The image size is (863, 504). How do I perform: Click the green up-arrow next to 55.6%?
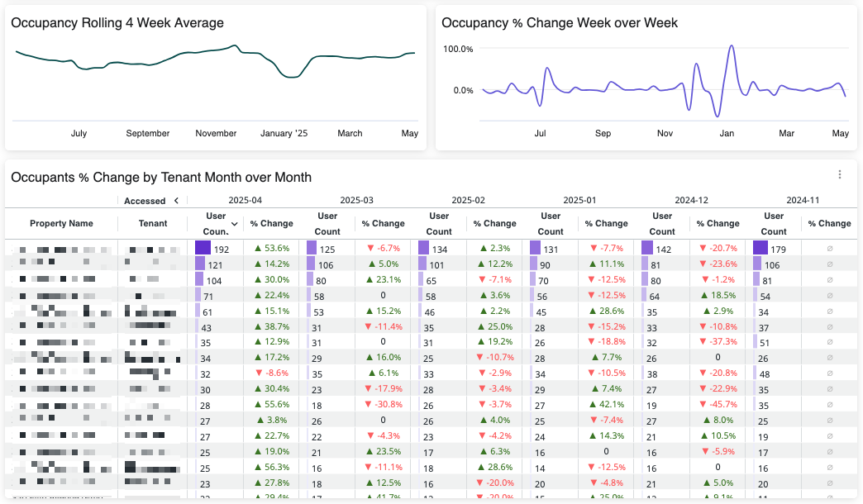258,405
